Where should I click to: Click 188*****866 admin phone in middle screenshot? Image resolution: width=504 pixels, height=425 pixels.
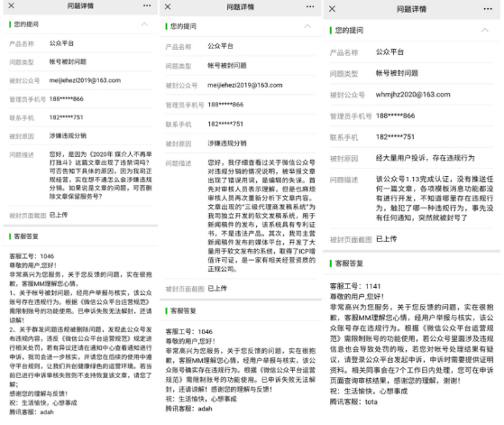click(x=225, y=105)
